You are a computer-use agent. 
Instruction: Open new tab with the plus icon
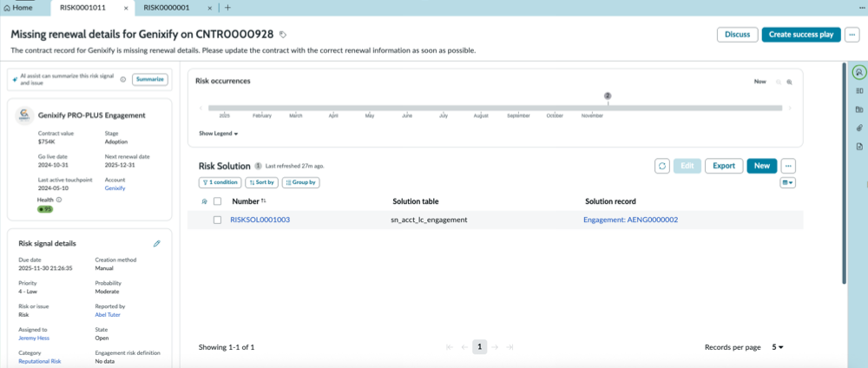pyautogui.click(x=227, y=8)
